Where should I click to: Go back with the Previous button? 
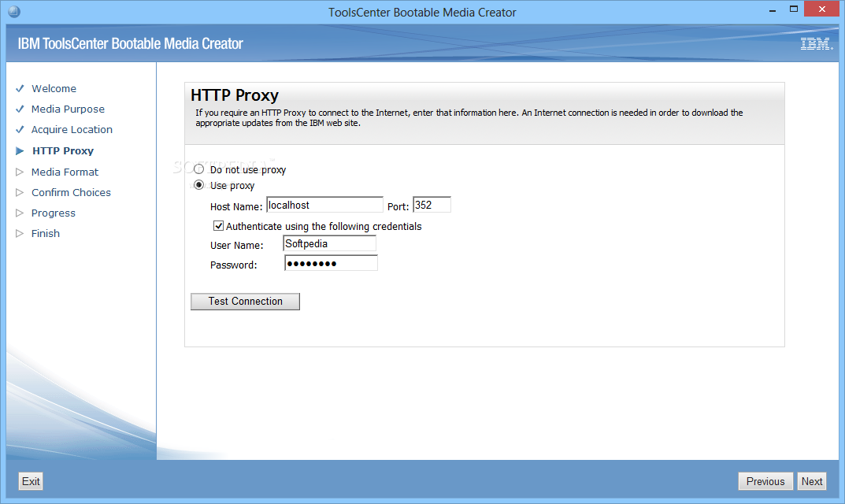point(765,481)
